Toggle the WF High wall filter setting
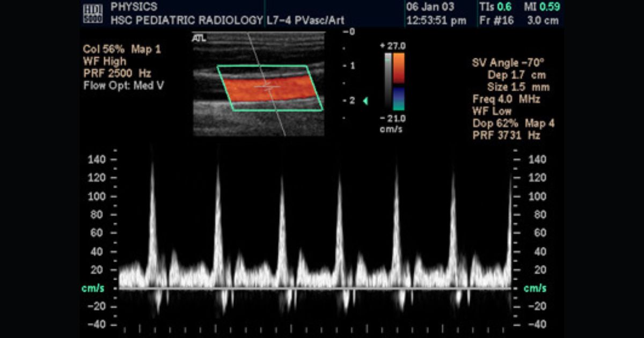The height and width of the screenshot is (338, 644). point(105,61)
